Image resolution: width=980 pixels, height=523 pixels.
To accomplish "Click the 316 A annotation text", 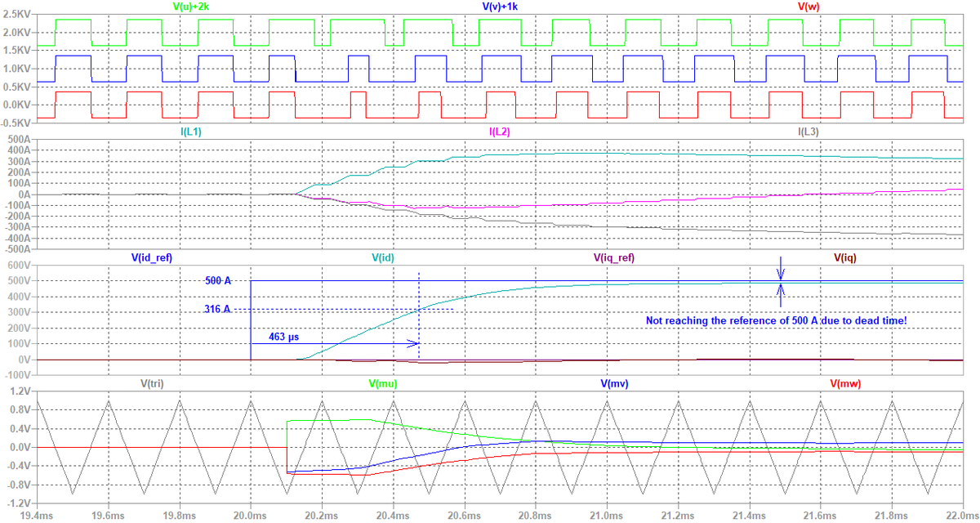I will [217, 309].
